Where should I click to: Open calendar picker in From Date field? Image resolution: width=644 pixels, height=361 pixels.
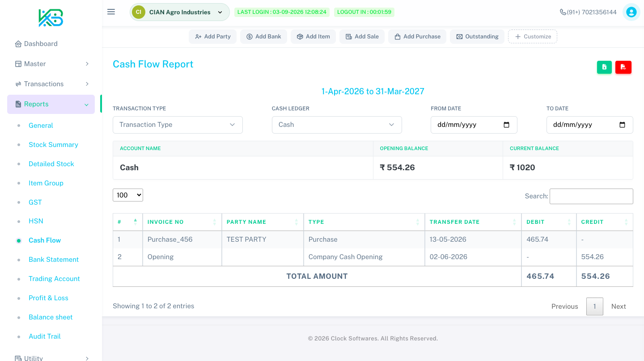coord(506,125)
